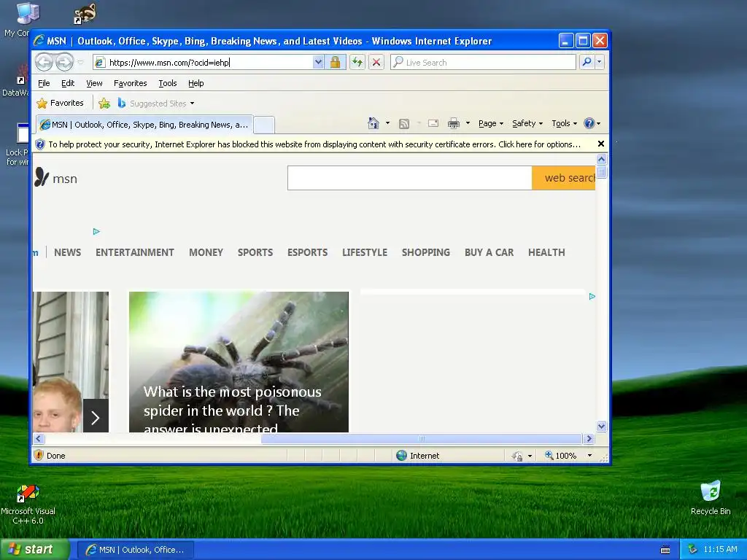Open the ENTERTAINMENT section link

pos(135,252)
